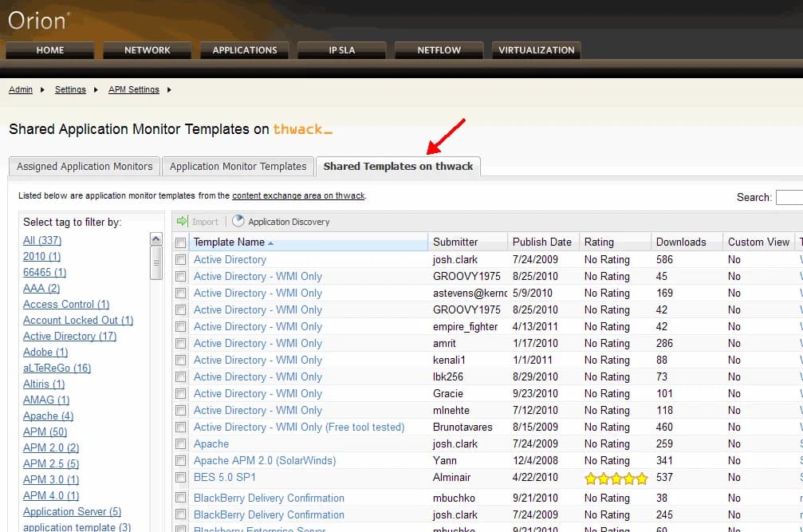803x532 pixels.
Task: Check BlackBerry Delivery Confirmation by mbuchko checkbox
Action: 180,498
